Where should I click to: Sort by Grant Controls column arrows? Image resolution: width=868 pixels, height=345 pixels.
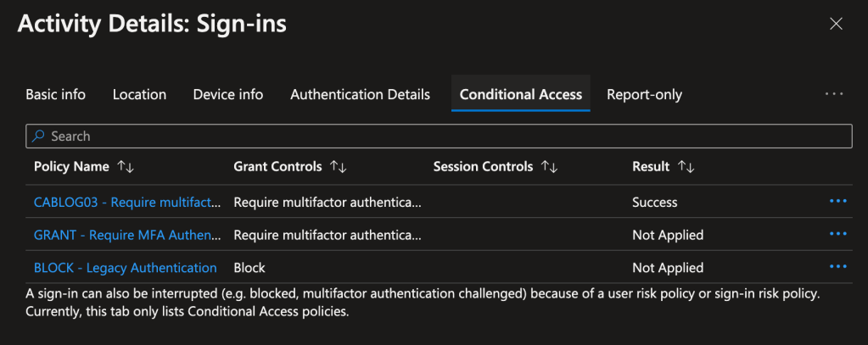coord(338,167)
